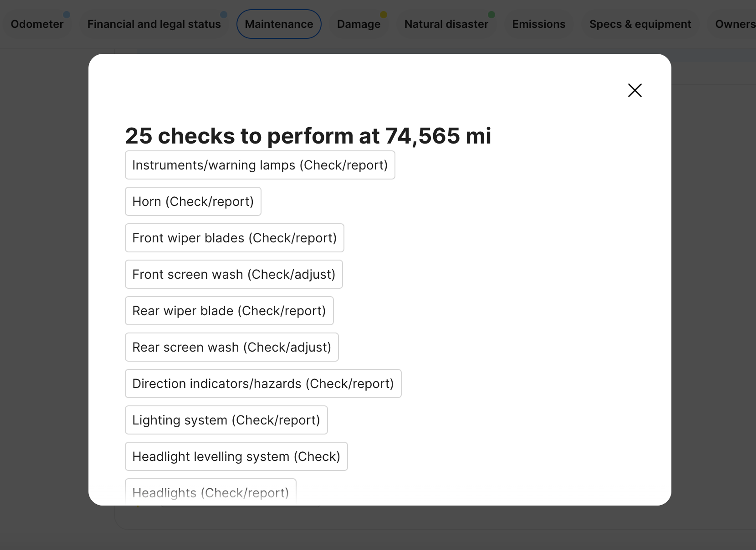Close the checks dialog with the X
The image size is (756, 550).
634,90
